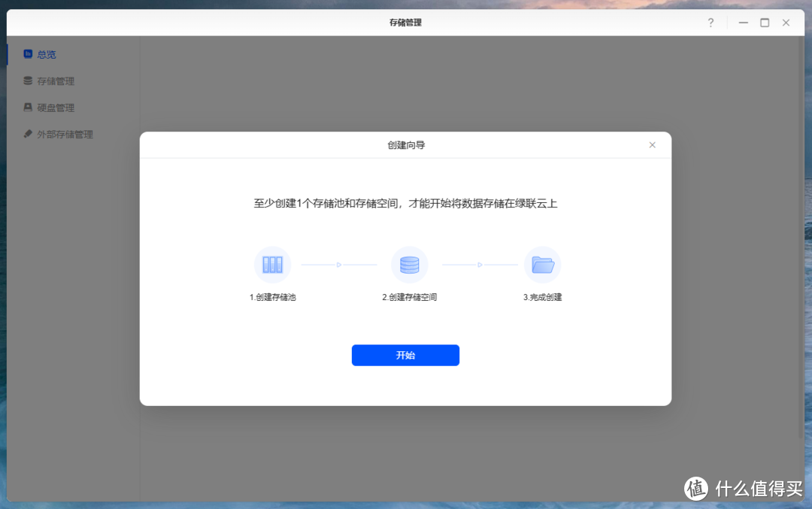Click the 存储管理 window title bar

click(x=406, y=23)
